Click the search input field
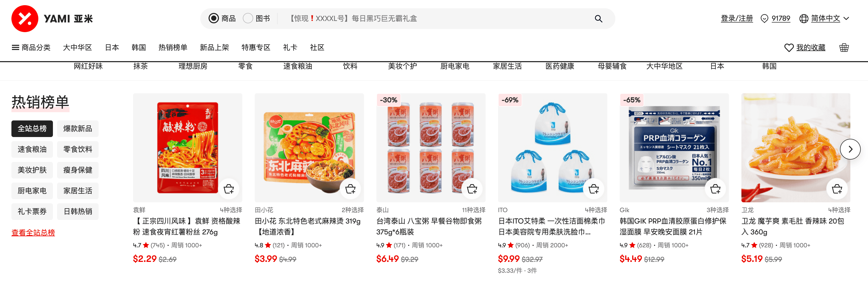868x287 pixels. click(438, 18)
